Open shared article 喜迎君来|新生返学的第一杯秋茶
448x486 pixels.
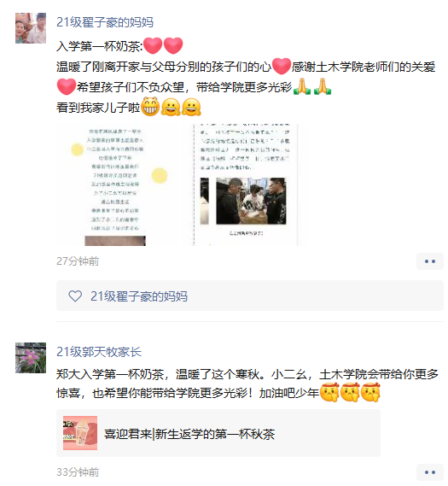click(x=218, y=433)
